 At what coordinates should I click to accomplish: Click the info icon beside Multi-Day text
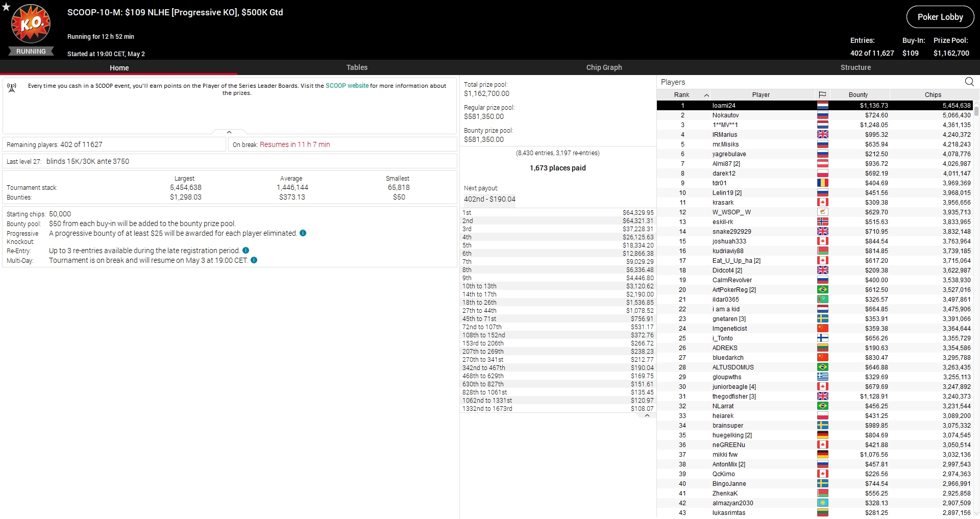pos(254,260)
